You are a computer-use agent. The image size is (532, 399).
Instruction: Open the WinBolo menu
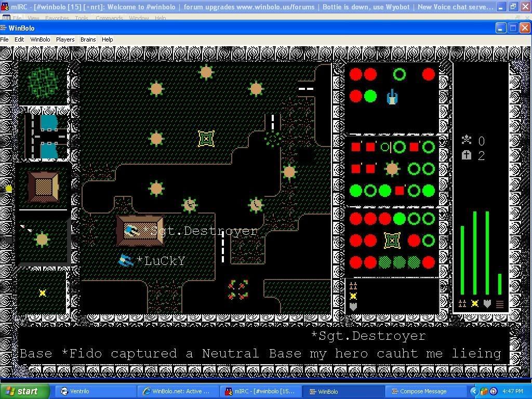coord(40,39)
